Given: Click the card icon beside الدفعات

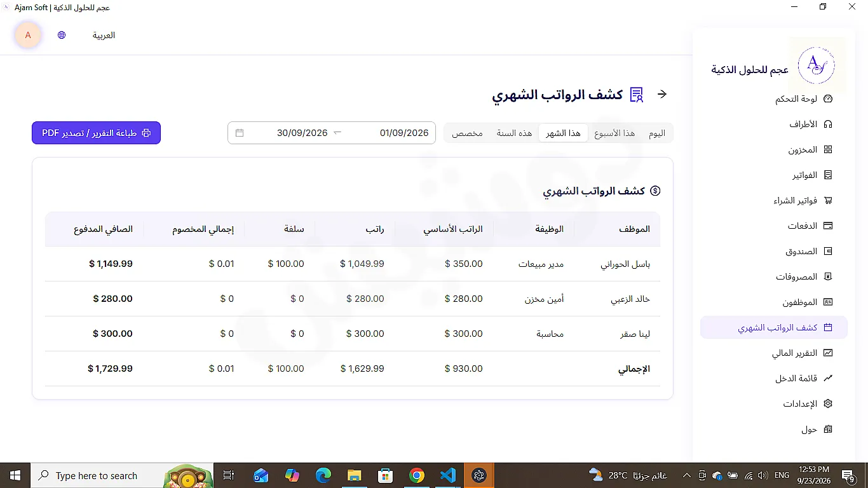Looking at the screenshot, I should 827,226.
